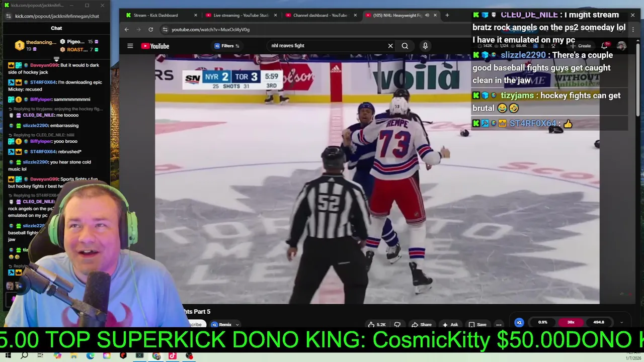Open Adobe Creative Cloud taskbar icon
The height and width of the screenshot is (362, 644).
pyautogui.click(x=107, y=356)
